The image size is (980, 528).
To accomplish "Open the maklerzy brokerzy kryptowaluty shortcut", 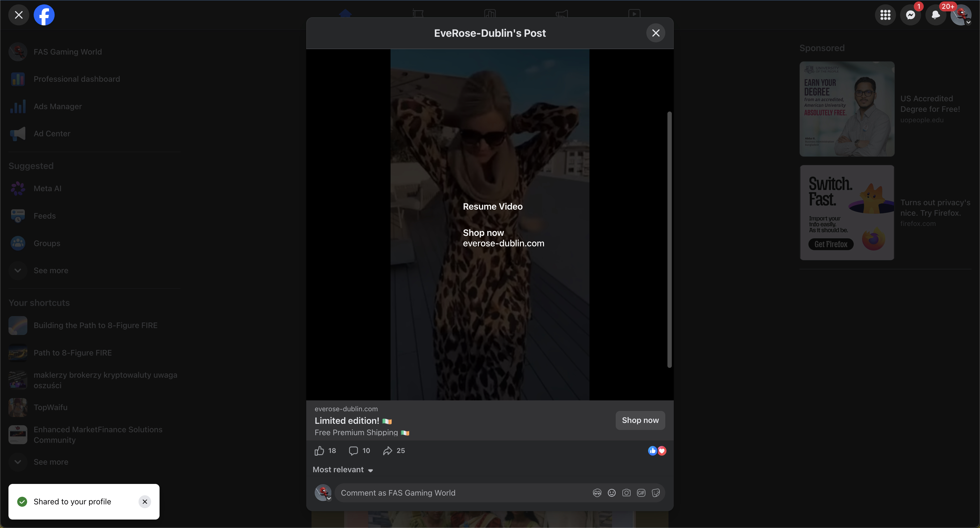I will coord(94,380).
